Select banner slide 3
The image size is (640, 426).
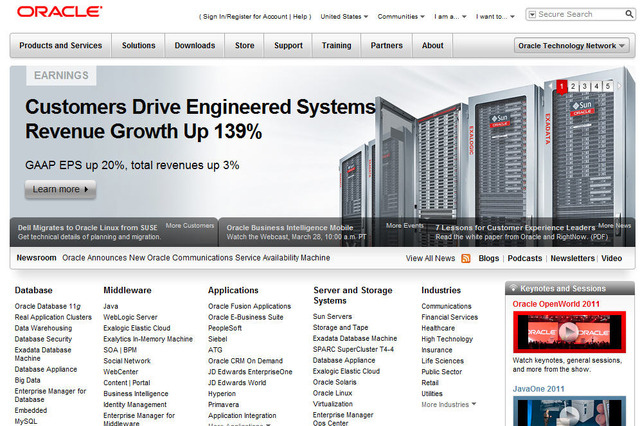[584, 86]
